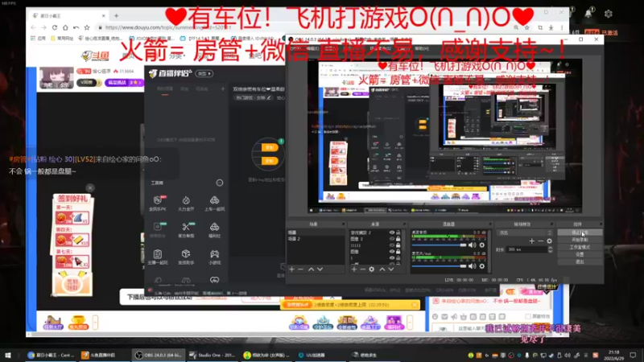Mute the desktop audio channel in mixer
Image resolution: width=644 pixels, height=362 pixels.
coord(473,245)
